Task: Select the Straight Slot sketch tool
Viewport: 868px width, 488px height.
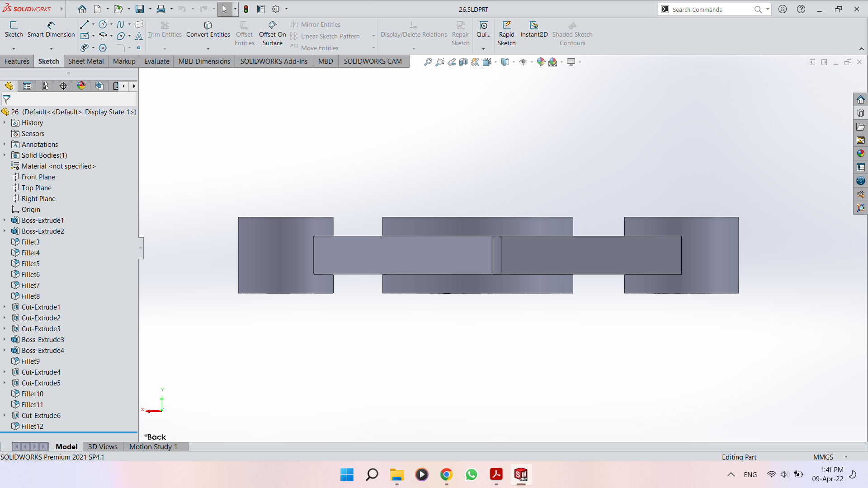Action: click(85, 48)
